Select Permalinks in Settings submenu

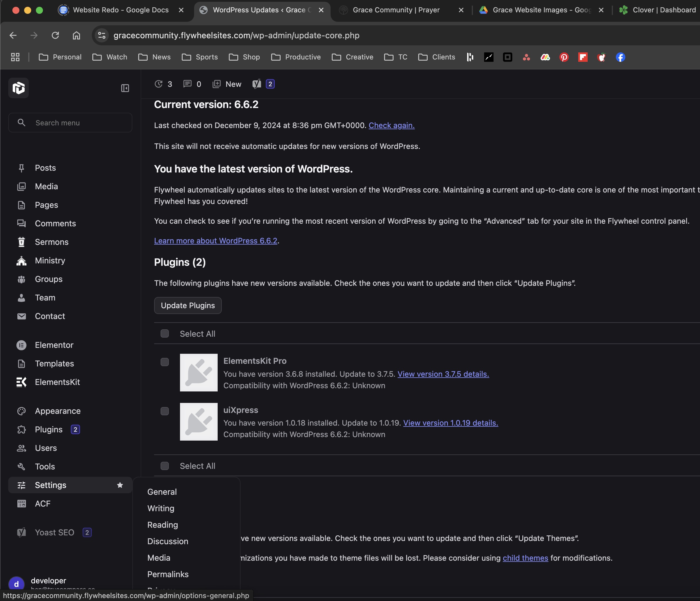click(168, 574)
